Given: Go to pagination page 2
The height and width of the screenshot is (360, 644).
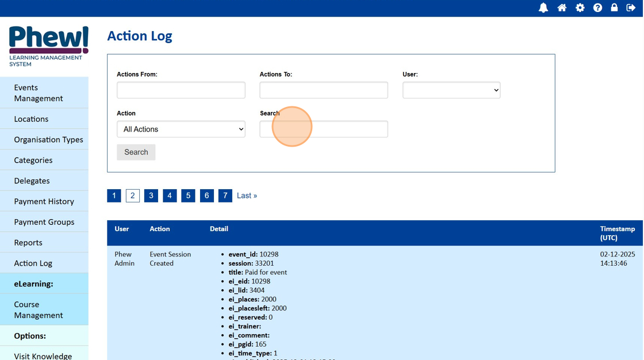Looking at the screenshot, I should tap(133, 196).
